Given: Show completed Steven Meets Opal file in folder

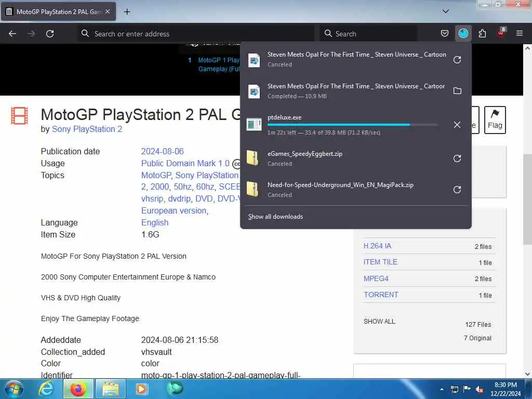Looking at the screenshot, I should [457, 91].
